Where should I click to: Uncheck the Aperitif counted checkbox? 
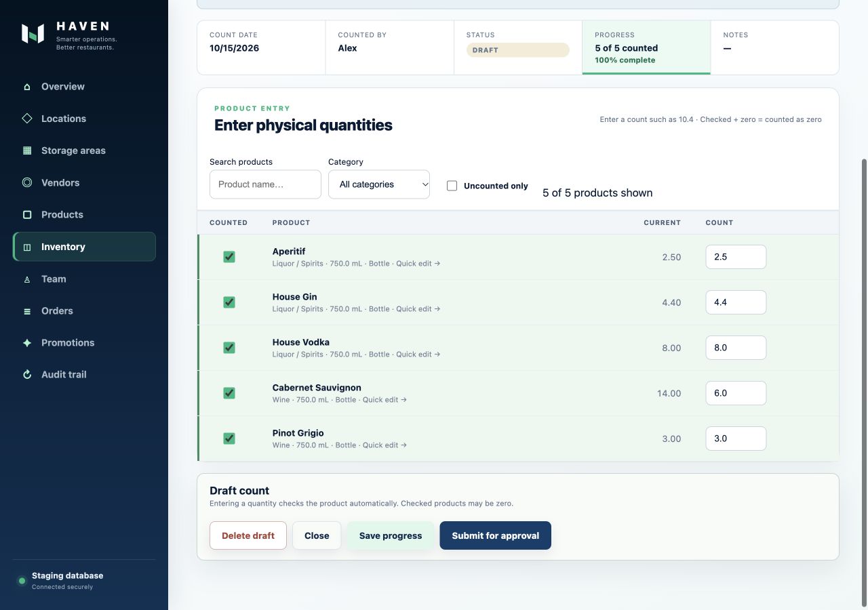pyautogui.click(x=229, y=257)
